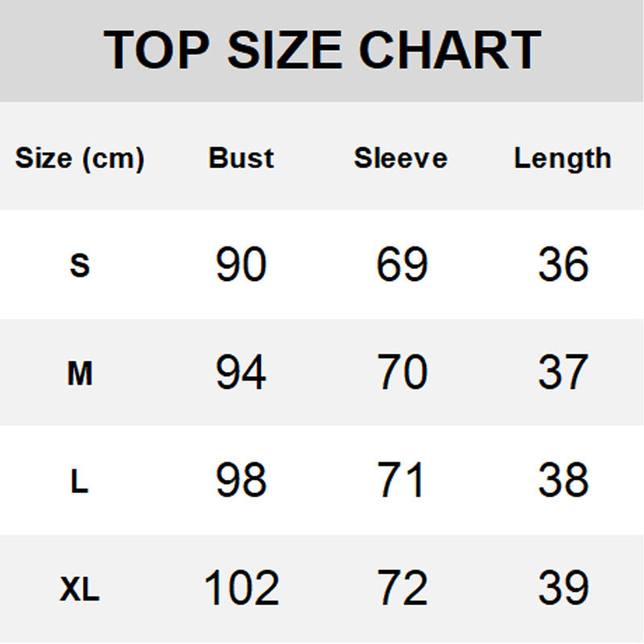Screen dimensions: 644x644
Task: Select the length value 36
Action: [x=563, y=264]
